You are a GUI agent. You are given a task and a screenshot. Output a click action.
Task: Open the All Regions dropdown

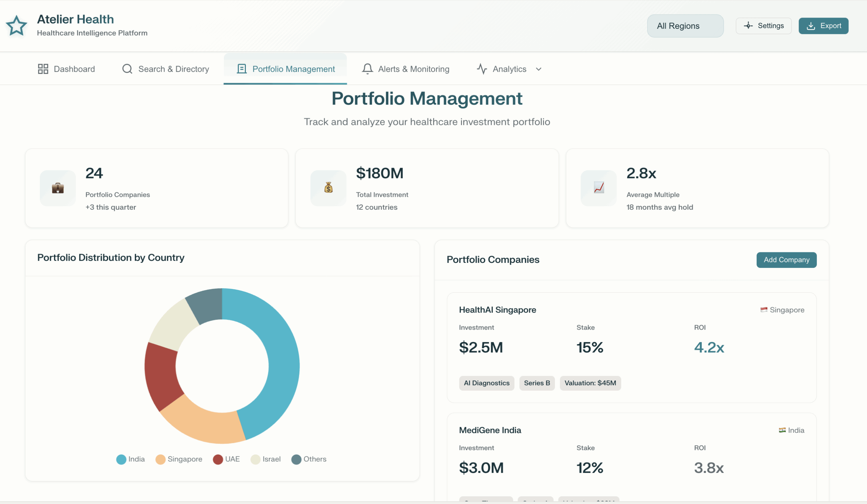pyautogui.click(x=685, y=26)
